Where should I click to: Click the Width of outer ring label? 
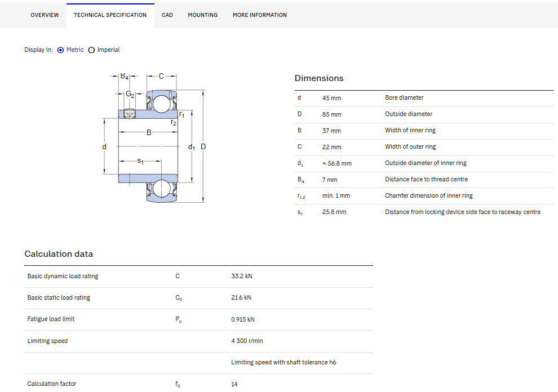pos(410,146)
